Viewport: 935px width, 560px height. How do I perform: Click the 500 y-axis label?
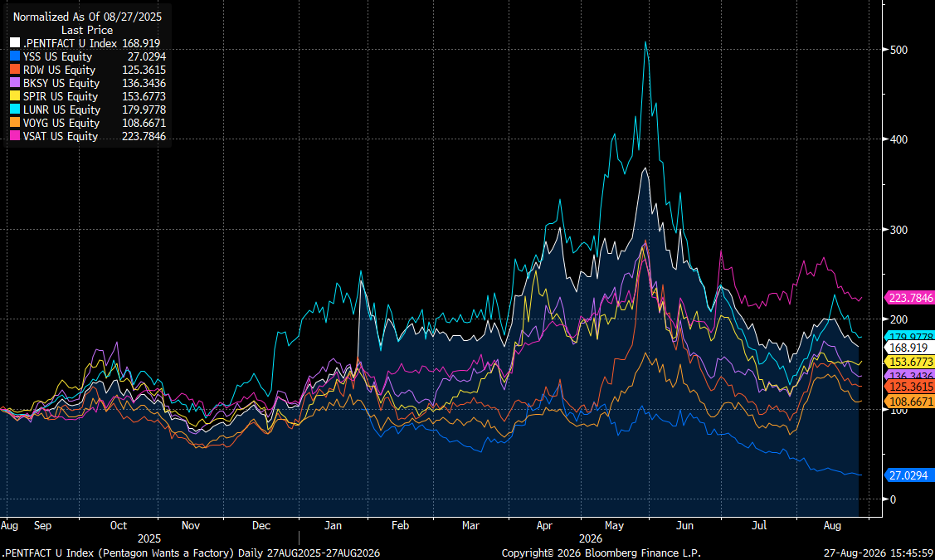coord(898,50)
